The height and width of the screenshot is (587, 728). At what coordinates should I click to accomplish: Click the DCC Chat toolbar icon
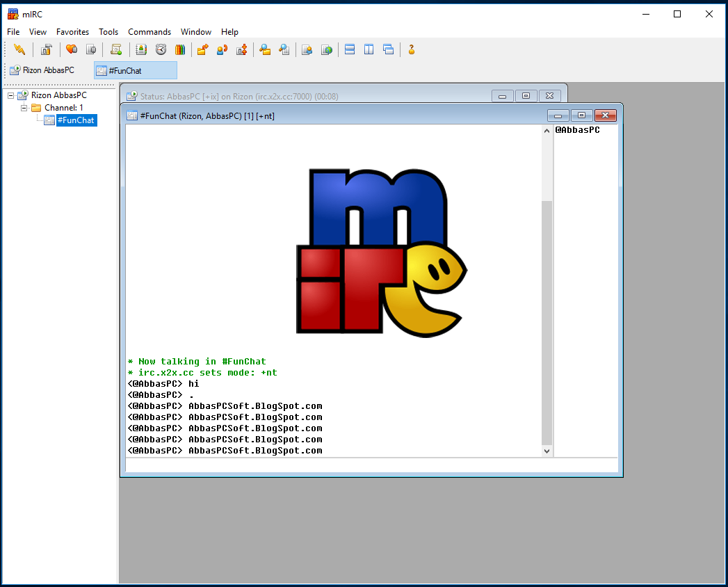click(x=223, y=49)
